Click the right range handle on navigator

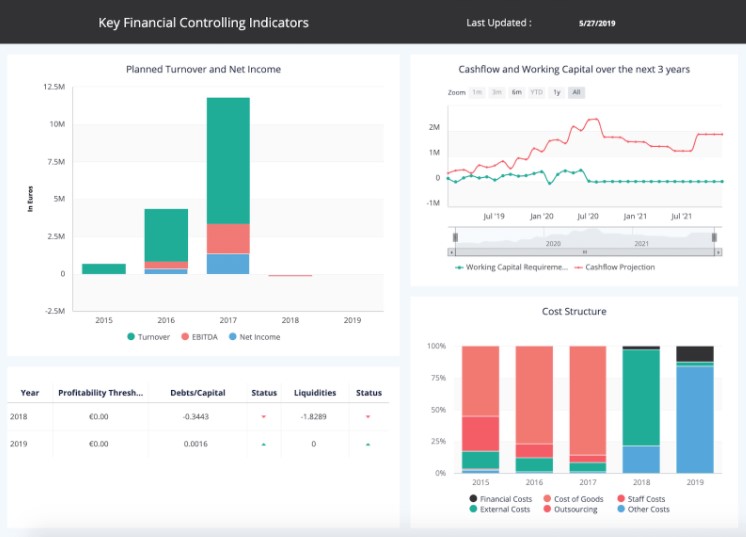(714, 238)
